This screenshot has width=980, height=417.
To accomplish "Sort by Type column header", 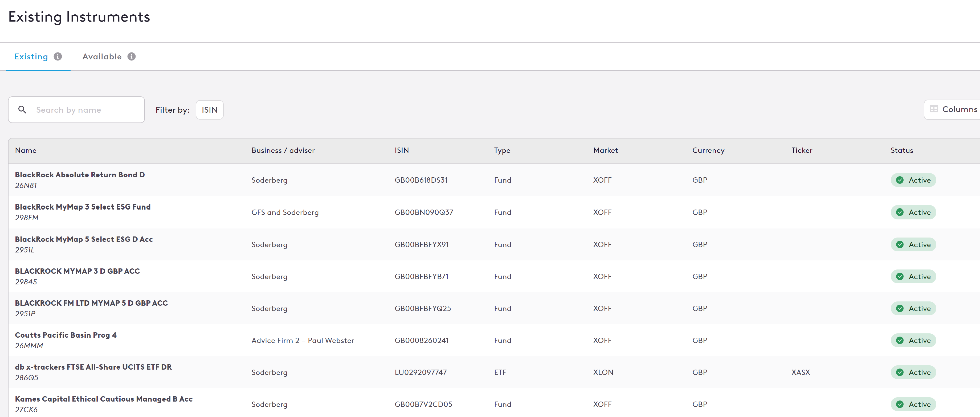I will [502, 150].
